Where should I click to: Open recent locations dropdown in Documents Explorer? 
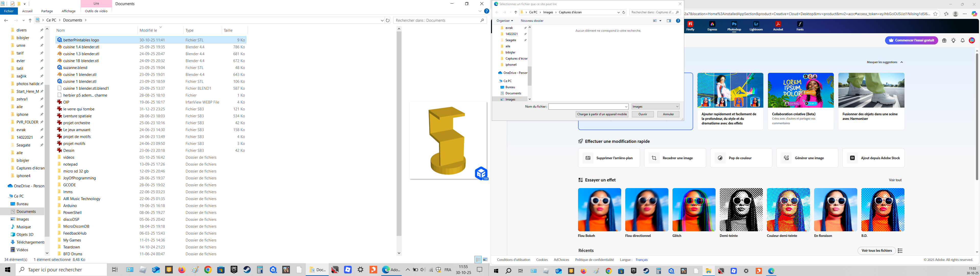click(x=23, y=20)
